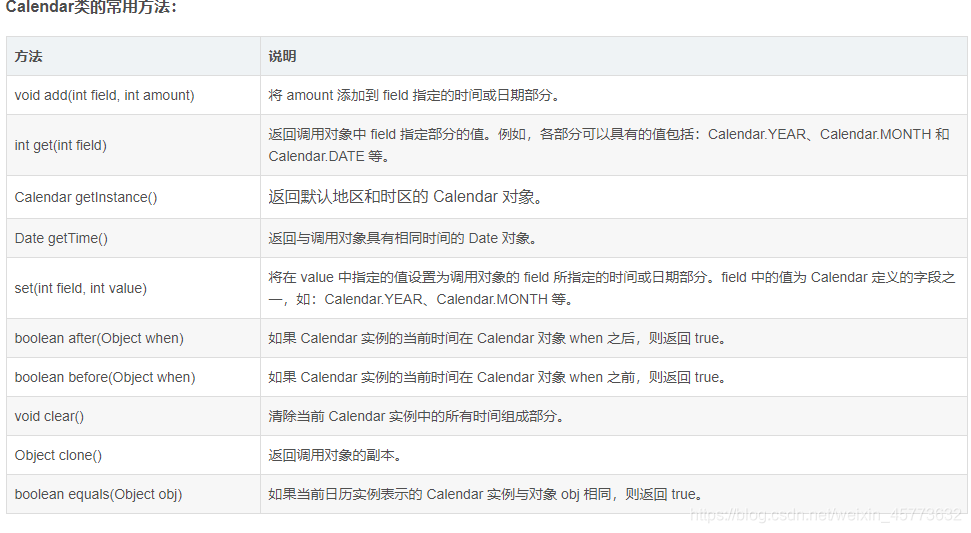Select the "Date getTime()" cell
Image resolution: width=971 pixels, height=533 pixels.
(x=133, y=238)
